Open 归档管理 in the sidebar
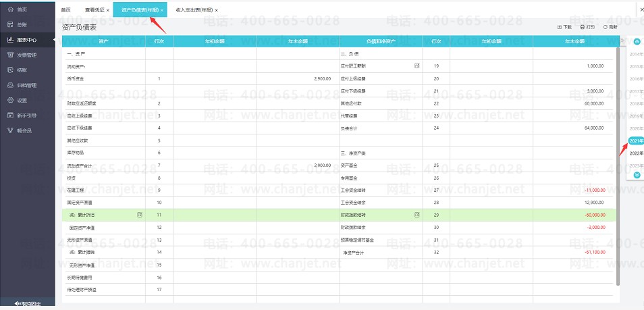The image size is (644, 310). coord(26,85)
